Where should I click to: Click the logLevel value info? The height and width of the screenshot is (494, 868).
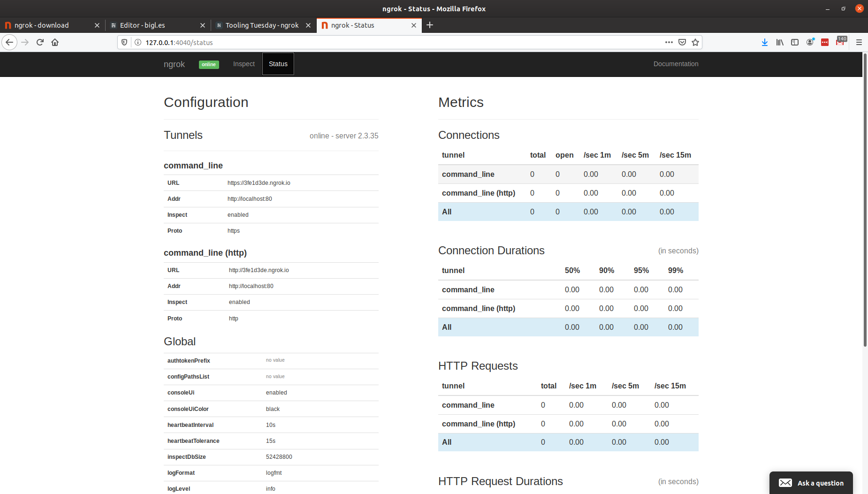271,489
